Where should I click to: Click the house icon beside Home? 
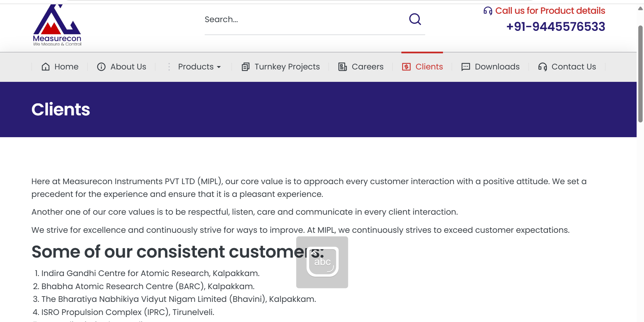[x=46, y=67]
